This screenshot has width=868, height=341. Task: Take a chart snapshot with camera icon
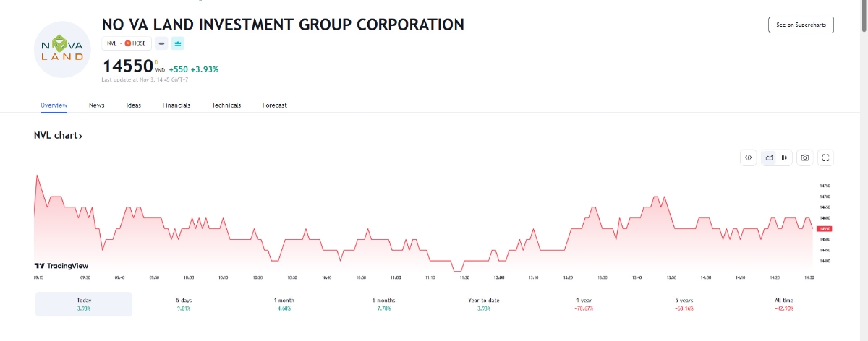[x=804, y=157]
